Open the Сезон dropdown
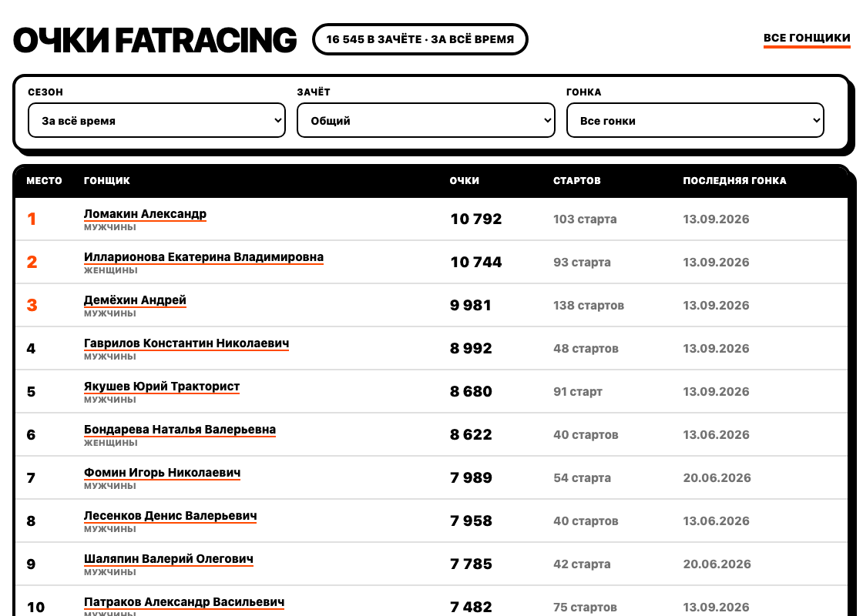The height and width of the screenshot is (616, 863). pos(157,120)
